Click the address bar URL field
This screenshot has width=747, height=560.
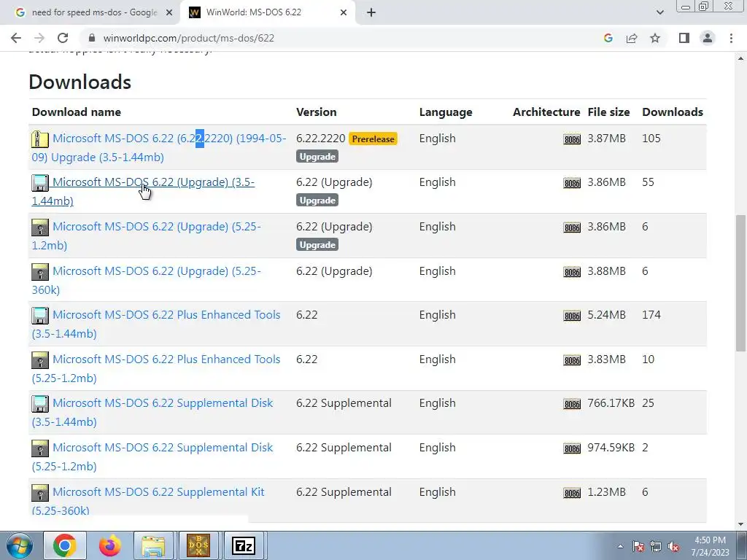pyautogui.click(x=333, y=38)
